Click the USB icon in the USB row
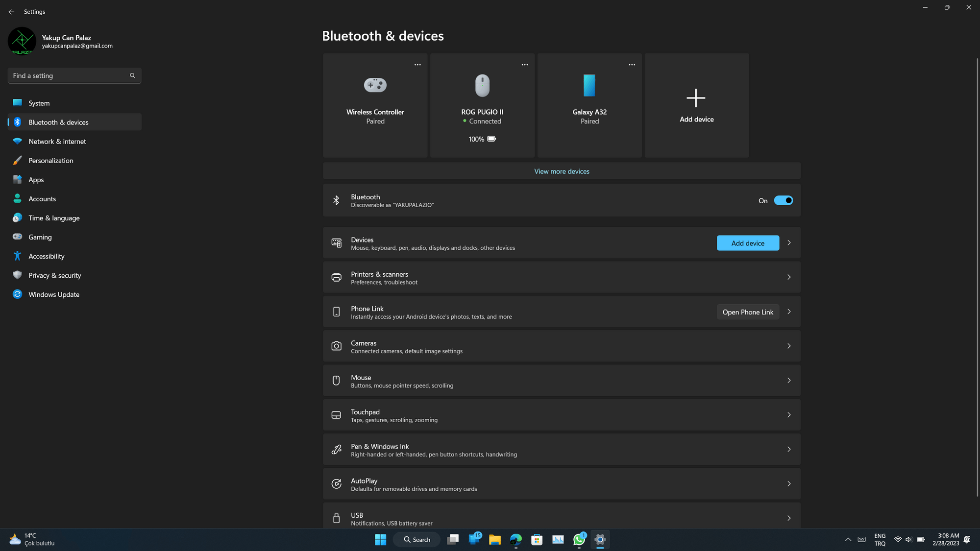Viewport: 980px width, 551px height. [x=336, y=518]
